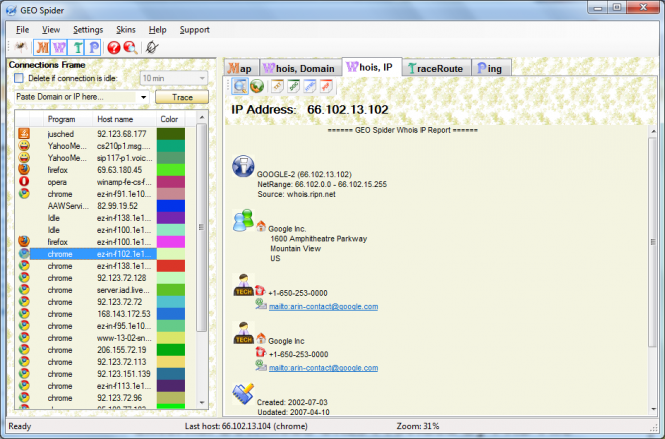The image size is (665, 439).
Task: Click the Yahoo smiley icon for cs210p1.msg row
Action: point(24,145)
